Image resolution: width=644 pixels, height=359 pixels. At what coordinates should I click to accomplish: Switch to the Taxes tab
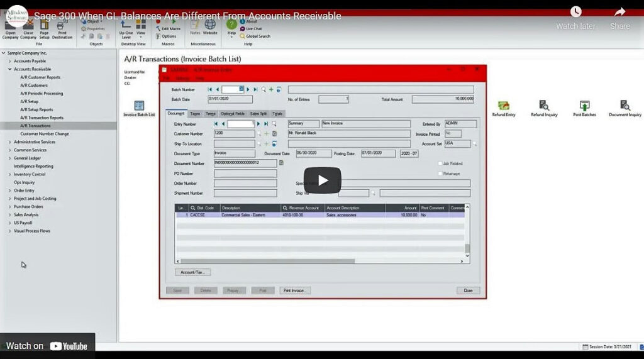coord(195,114)
